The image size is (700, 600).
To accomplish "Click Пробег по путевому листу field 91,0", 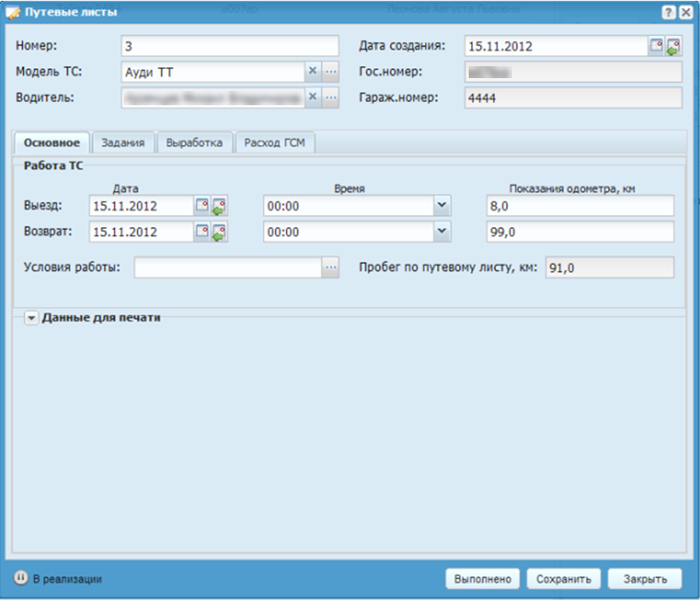I will [610, 267].
